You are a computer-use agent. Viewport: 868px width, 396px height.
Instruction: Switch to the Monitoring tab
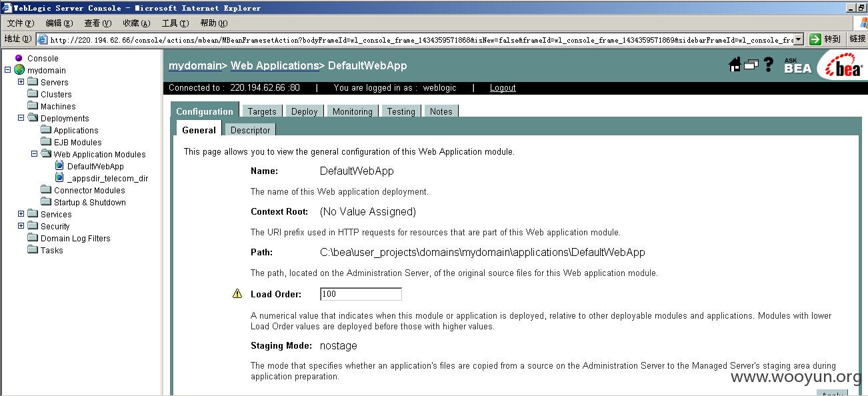pos(352,111)
